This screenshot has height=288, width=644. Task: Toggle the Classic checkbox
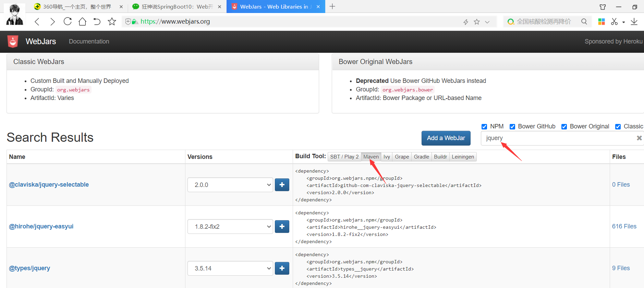pyautogui.click(x=618, y=127)
